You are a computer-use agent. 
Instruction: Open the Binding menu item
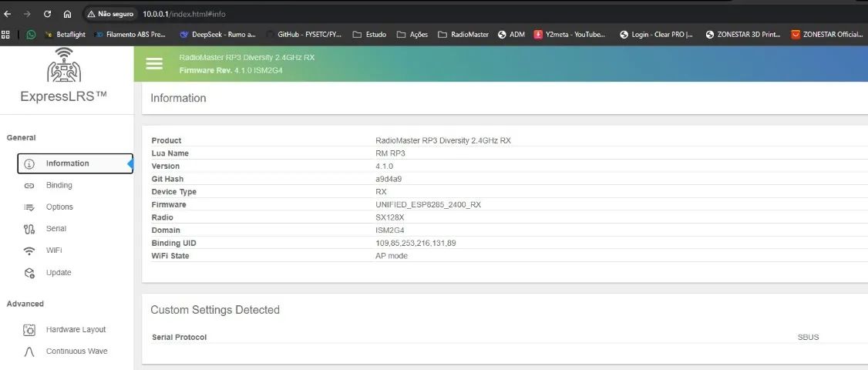[x=59, y=186]
